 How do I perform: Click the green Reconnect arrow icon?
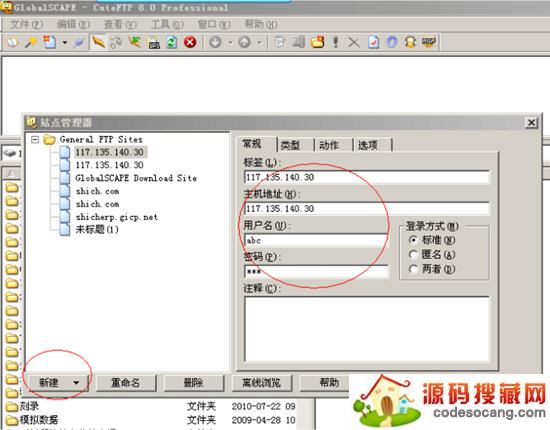click(x=134, y=42)
